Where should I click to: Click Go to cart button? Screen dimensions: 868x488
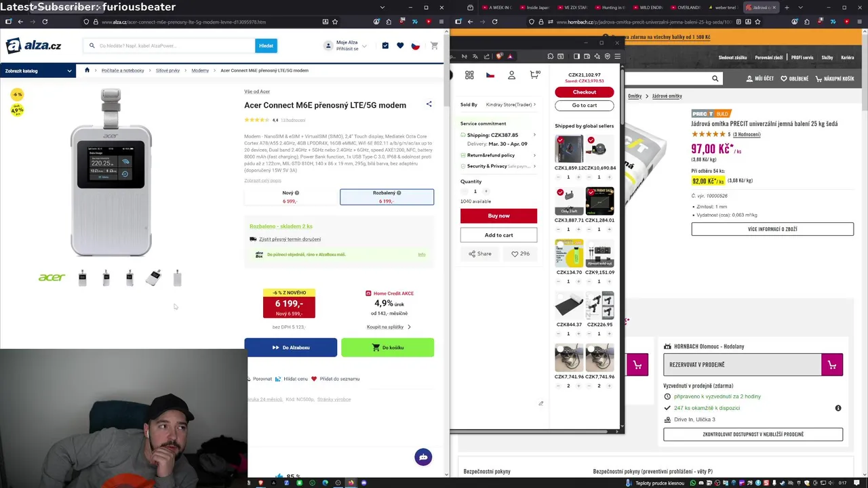(x=584, y=105)
